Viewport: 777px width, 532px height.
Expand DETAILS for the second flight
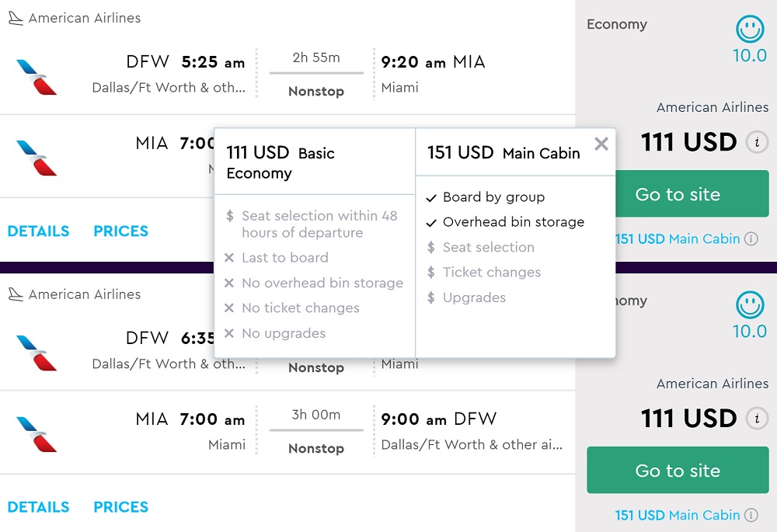pos(38,507)
